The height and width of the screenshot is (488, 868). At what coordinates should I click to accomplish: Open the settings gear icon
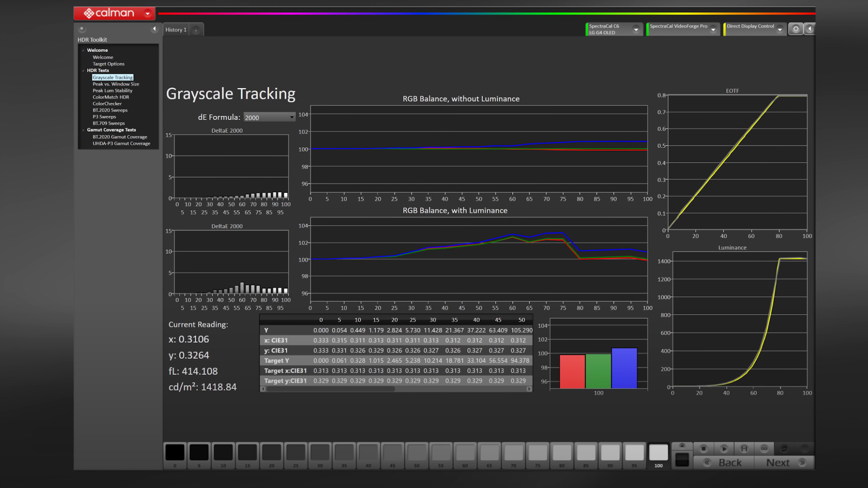(x=796, y=29)
